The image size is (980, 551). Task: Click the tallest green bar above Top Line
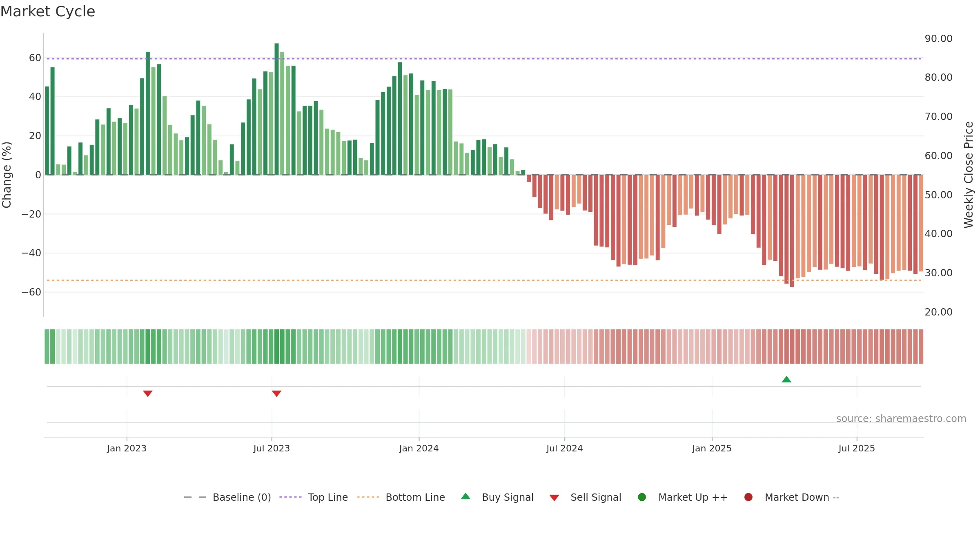(276, 109)
